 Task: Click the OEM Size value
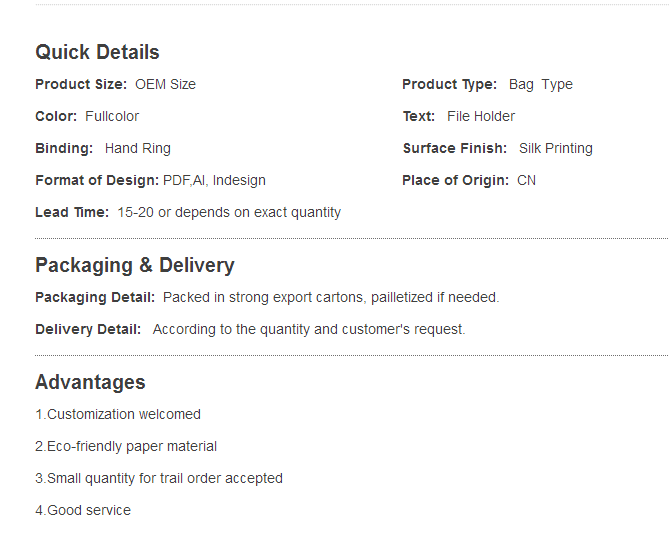tap(165, 85)
